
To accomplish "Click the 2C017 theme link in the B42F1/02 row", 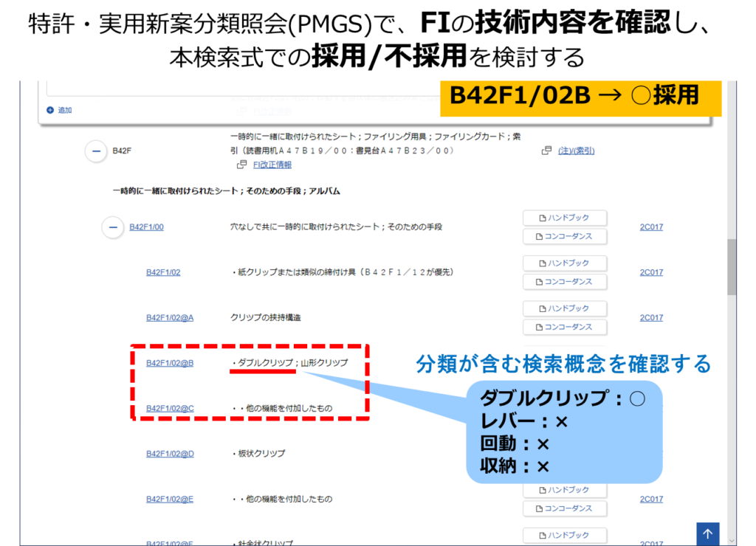I will (651, 272).
